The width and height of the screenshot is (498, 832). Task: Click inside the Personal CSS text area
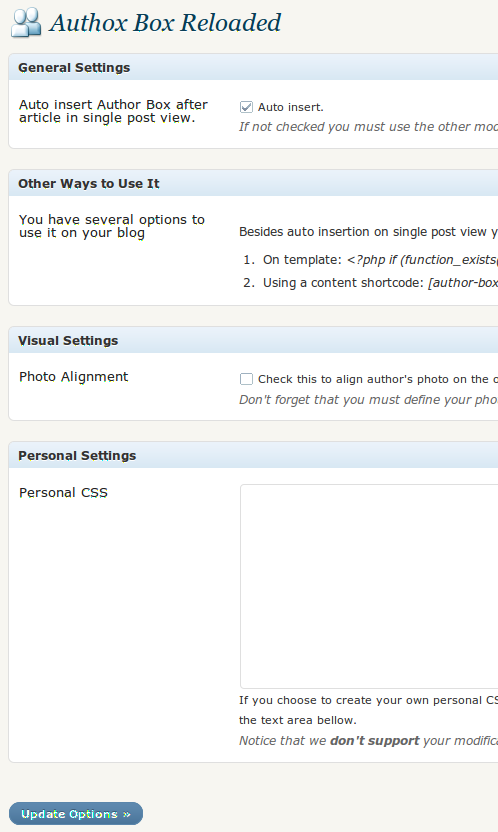[369, 586]
